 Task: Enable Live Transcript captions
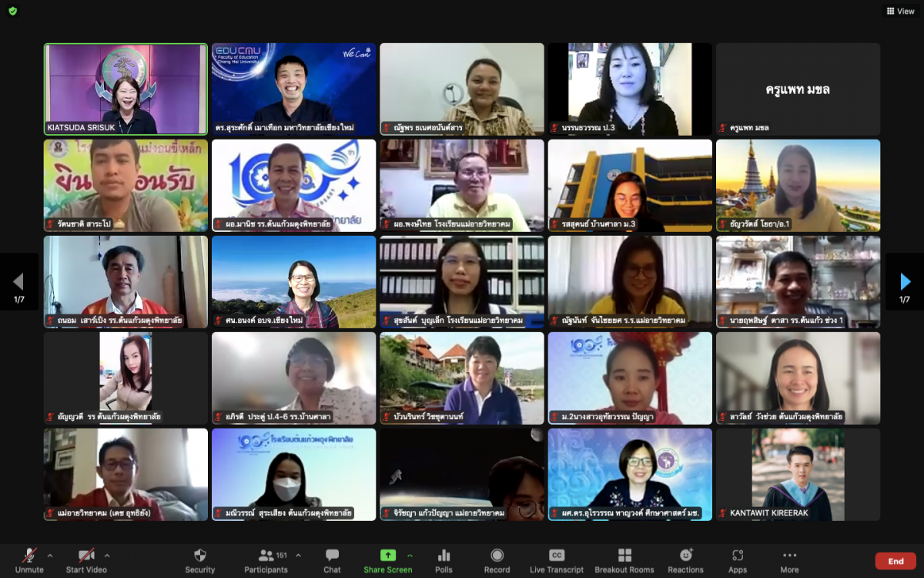[x=557, y=560]
